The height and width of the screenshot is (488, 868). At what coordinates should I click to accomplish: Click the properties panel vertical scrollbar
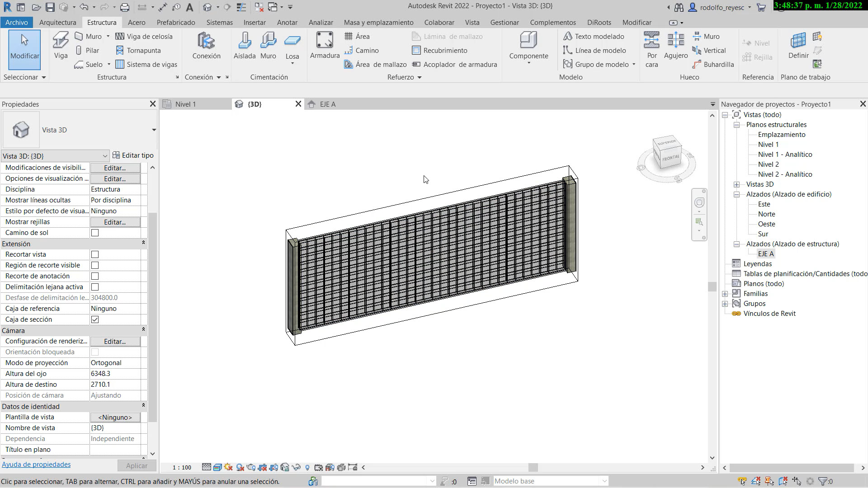[152, 316]
